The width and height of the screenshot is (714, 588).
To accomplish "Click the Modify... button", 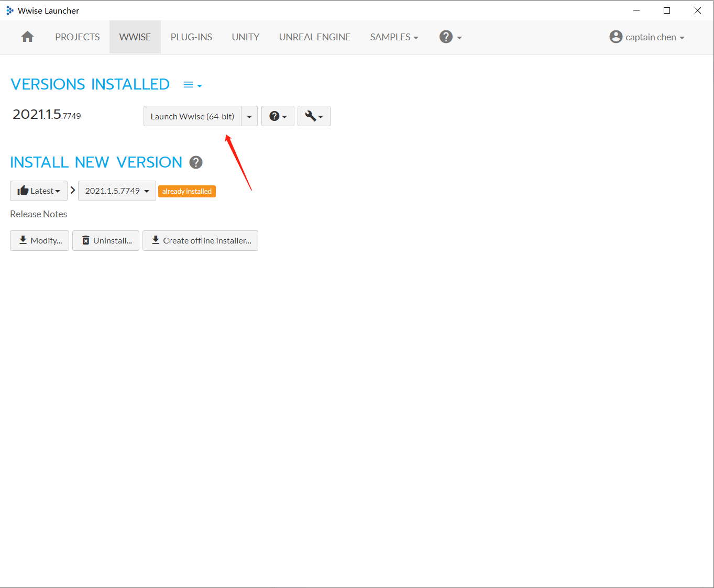I will click(x=39, y=240).
